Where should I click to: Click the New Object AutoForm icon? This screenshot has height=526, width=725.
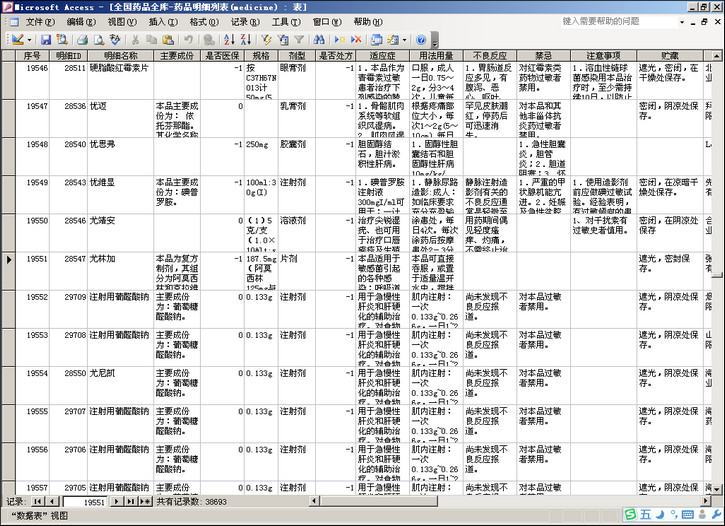[x=393, y=40]
